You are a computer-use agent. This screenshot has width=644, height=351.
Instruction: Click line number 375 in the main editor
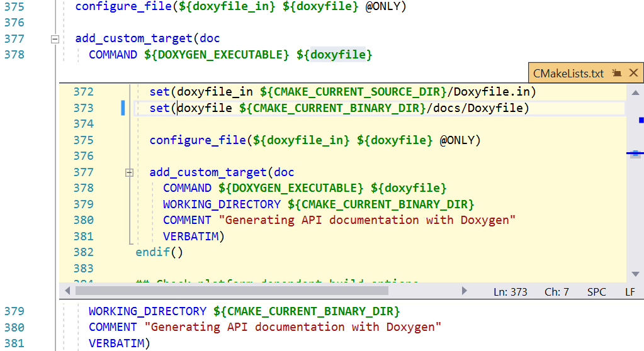pos(14,7)
